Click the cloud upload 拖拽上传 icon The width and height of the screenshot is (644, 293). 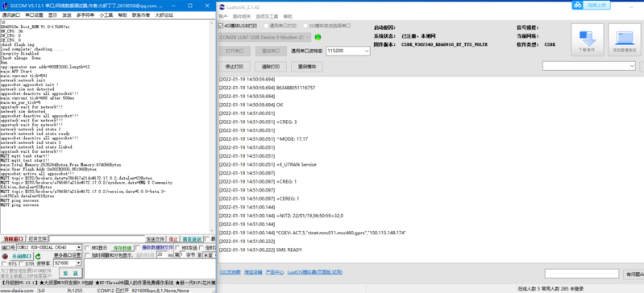point(578,5)
